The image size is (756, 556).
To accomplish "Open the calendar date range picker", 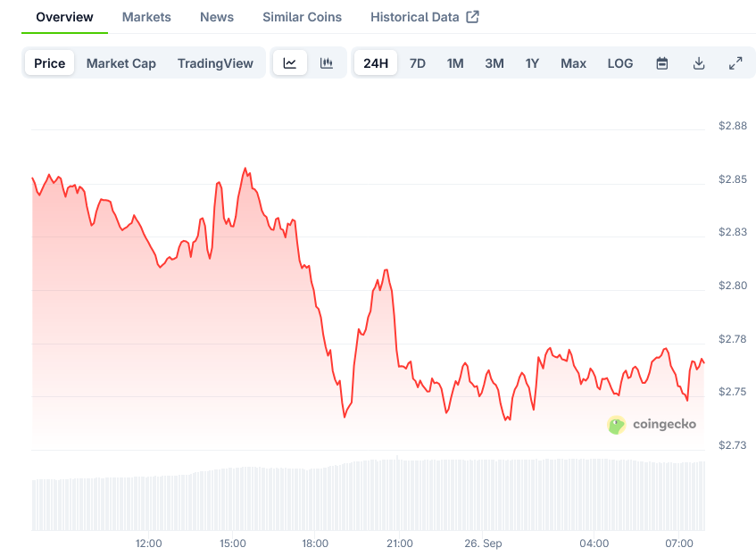I will (662, 63).
